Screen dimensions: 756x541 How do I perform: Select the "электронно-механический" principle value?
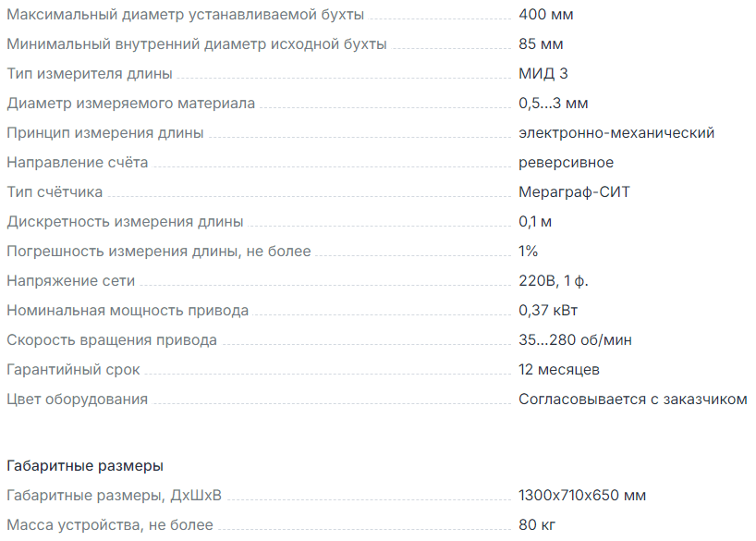[x=616, y=133]
